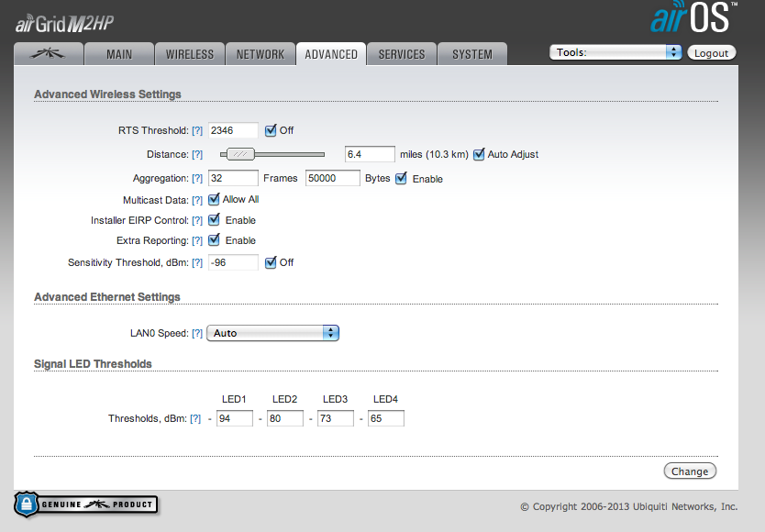Click the Aggregation Frames input field
The height and width of the screenshot is (532, 765).
tap(233, 178)
